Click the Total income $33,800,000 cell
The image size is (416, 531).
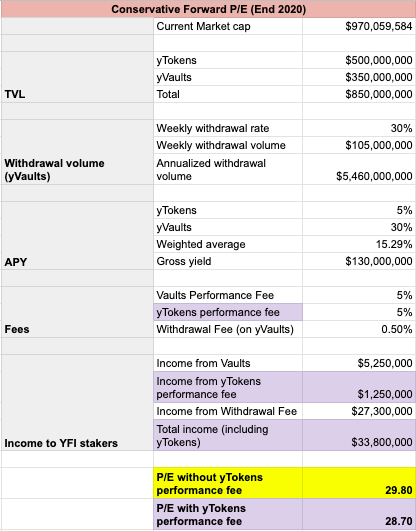tap(359, 435)
